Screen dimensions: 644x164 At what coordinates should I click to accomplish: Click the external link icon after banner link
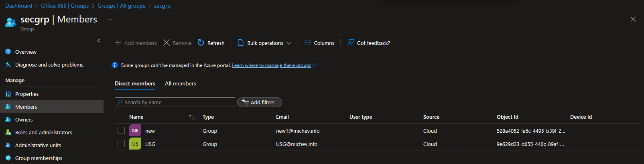coord(315,65)
